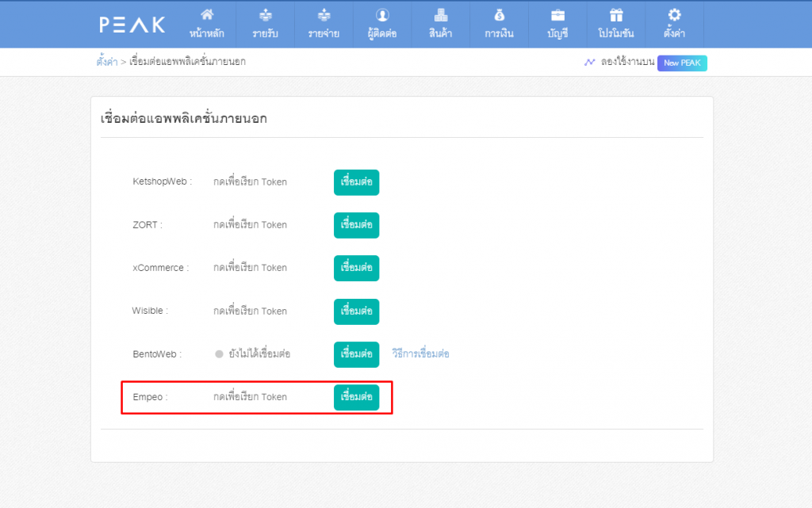Connect KetshopWeb with the เชื่อมต่อ button

[356, 182]
